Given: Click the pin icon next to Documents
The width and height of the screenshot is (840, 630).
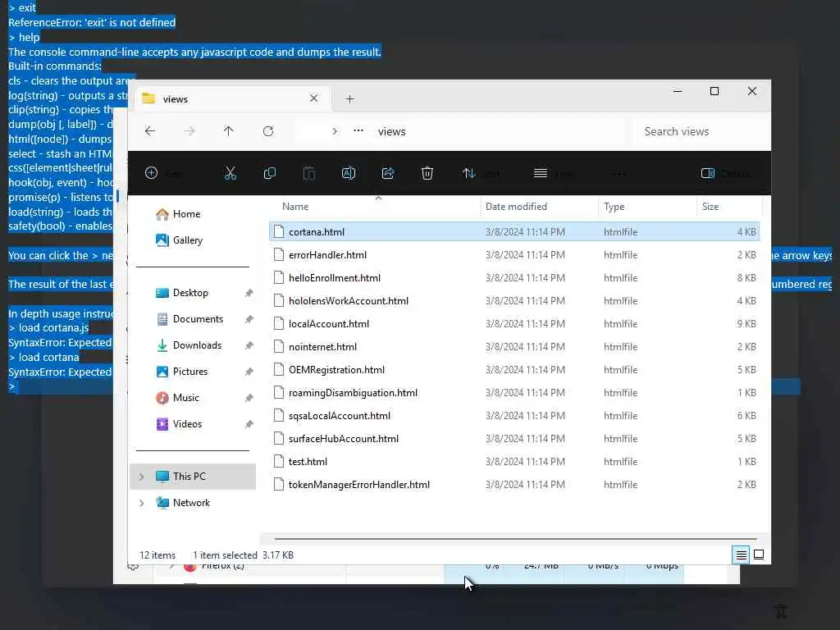Looking at the screenshot, I should (249, 319).
